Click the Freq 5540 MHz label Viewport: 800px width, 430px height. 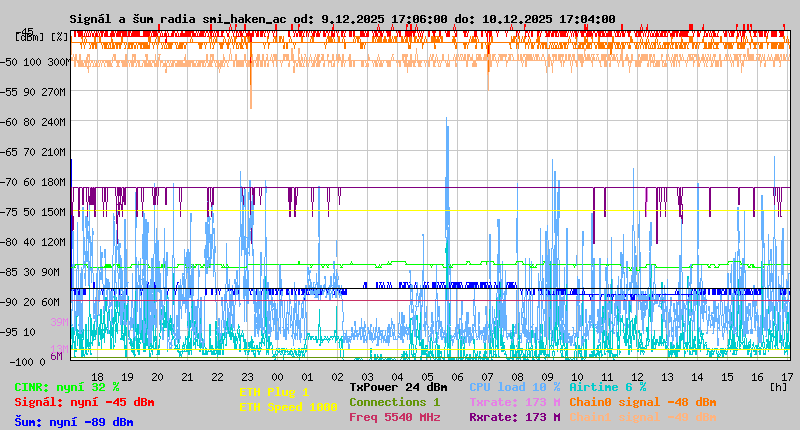click(x=394, y=417)
